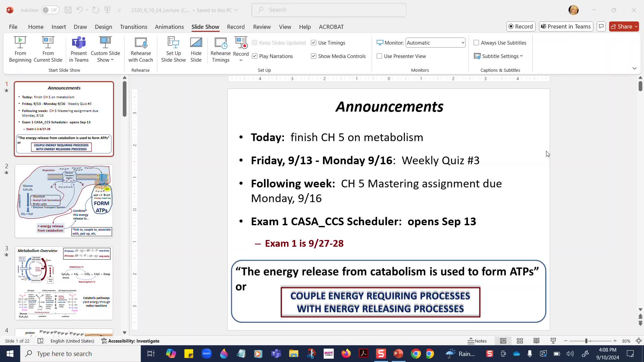The width and height of the screenshot is (644, 362).
Task: Switch to the Transitions tab
Action: (133, 27)
